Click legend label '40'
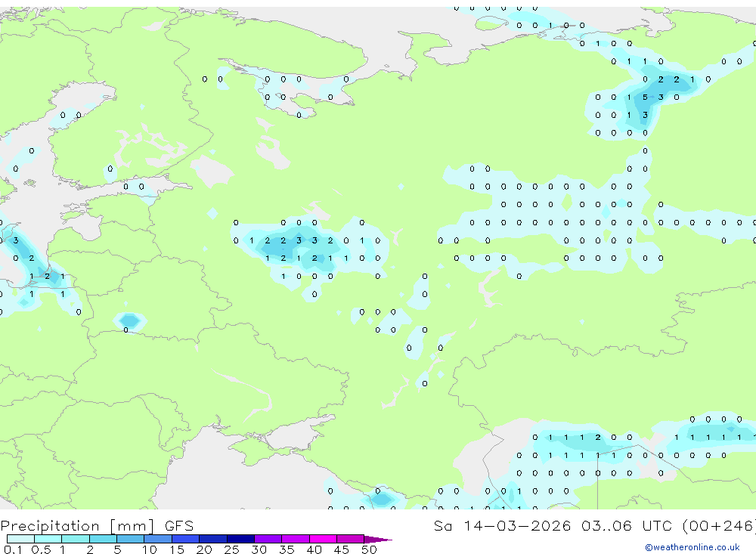 coord(314,549)
